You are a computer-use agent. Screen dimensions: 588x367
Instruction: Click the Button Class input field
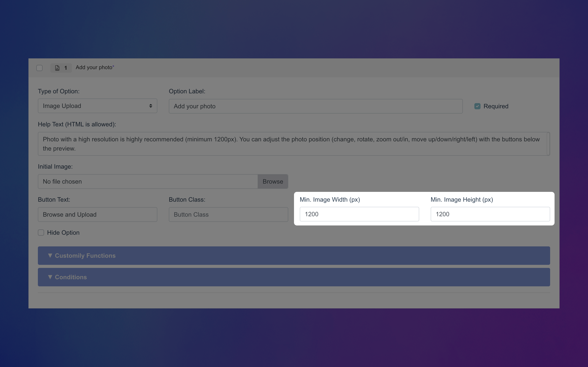point(228,215)
